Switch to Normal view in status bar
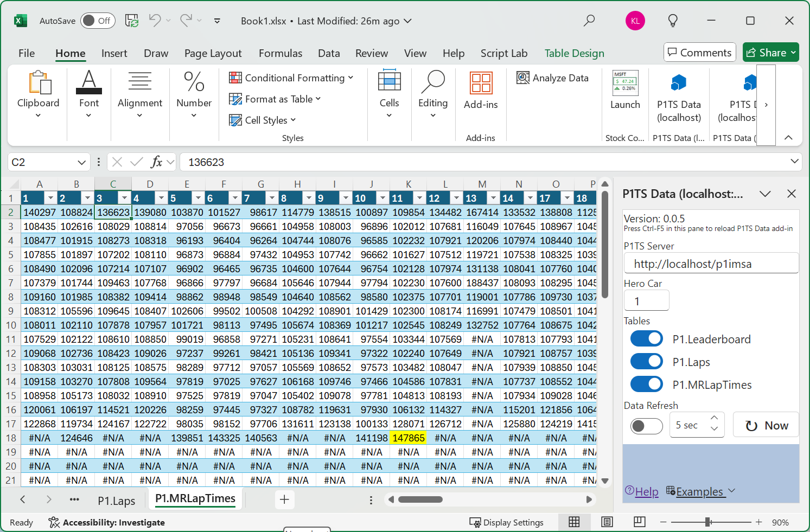Viewport: 810px width, 532px height. (x=574, y=522)
